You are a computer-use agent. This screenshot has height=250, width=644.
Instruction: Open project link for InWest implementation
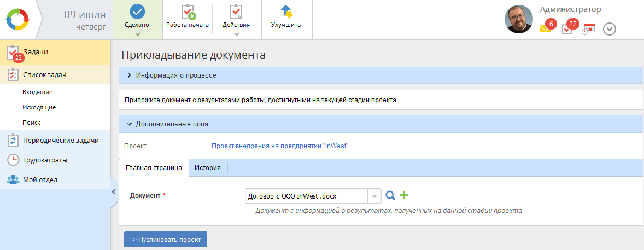pos(280,146)
